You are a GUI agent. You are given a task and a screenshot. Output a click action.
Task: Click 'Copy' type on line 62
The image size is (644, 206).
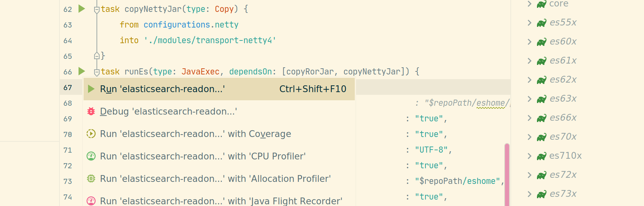(x=224, y=9)
